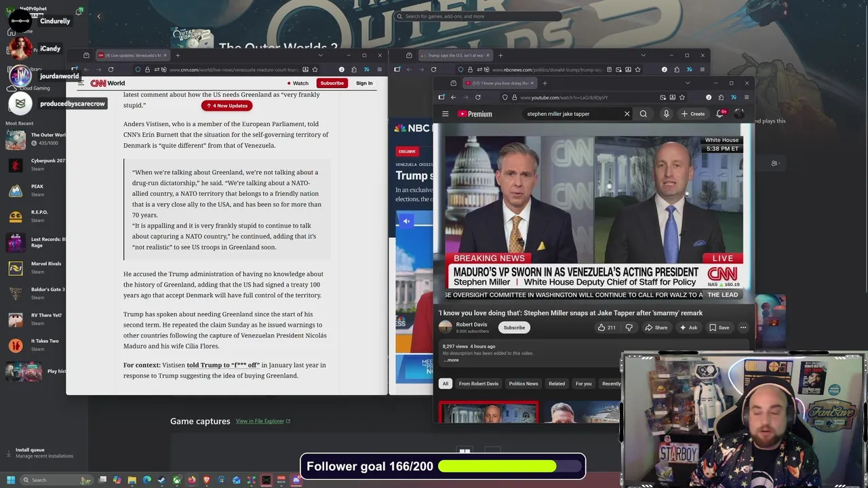Select the 'Politics News' chip

(x=524, y=384)
